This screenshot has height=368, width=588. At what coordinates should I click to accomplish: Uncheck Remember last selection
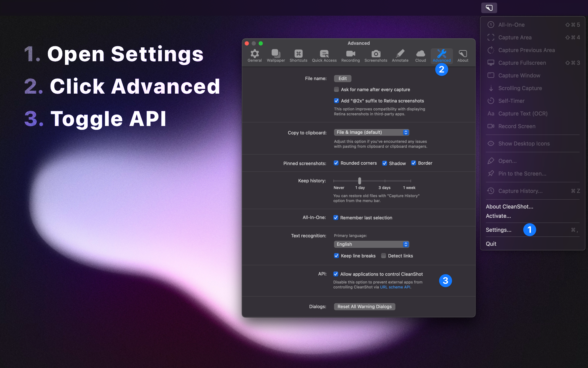tap(336, 218)
